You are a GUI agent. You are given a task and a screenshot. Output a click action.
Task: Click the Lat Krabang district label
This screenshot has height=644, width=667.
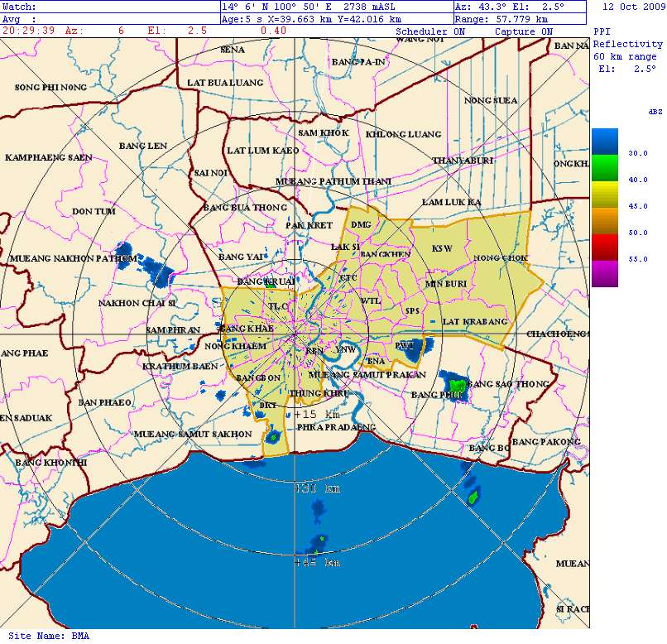(474, 321)
